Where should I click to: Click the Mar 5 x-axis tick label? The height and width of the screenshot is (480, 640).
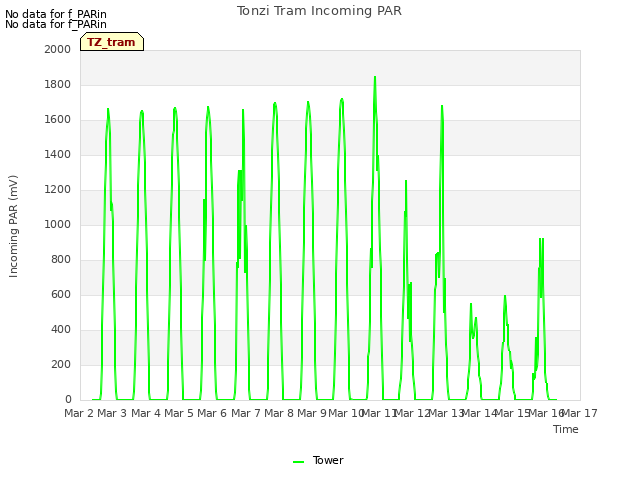pyautogui.click(x=179, y=413)
